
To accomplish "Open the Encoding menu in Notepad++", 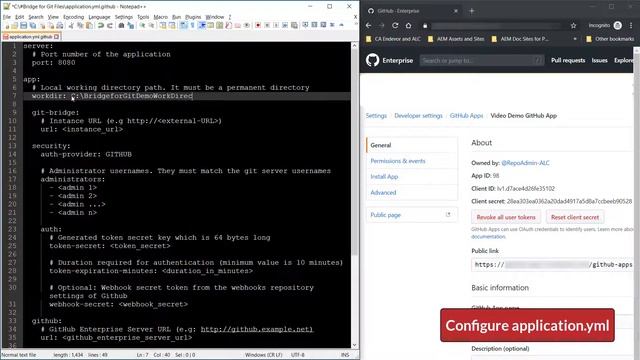I will [73, 17].
